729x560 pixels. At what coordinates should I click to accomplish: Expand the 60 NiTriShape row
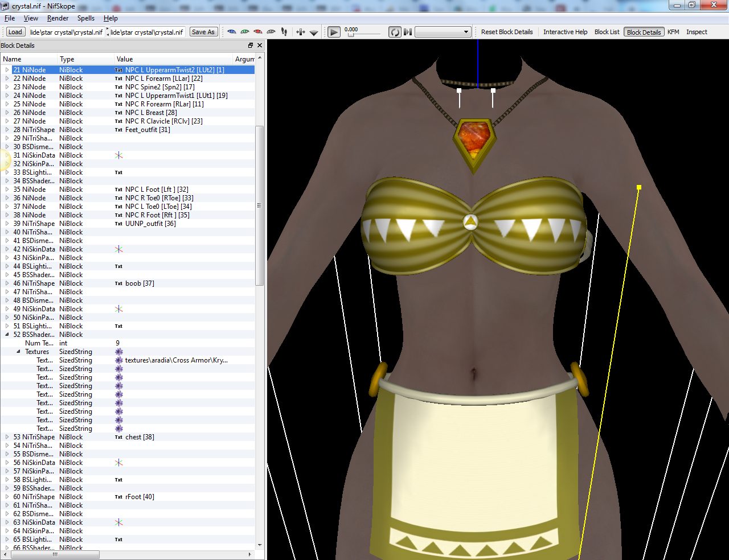tap(7, 497)
